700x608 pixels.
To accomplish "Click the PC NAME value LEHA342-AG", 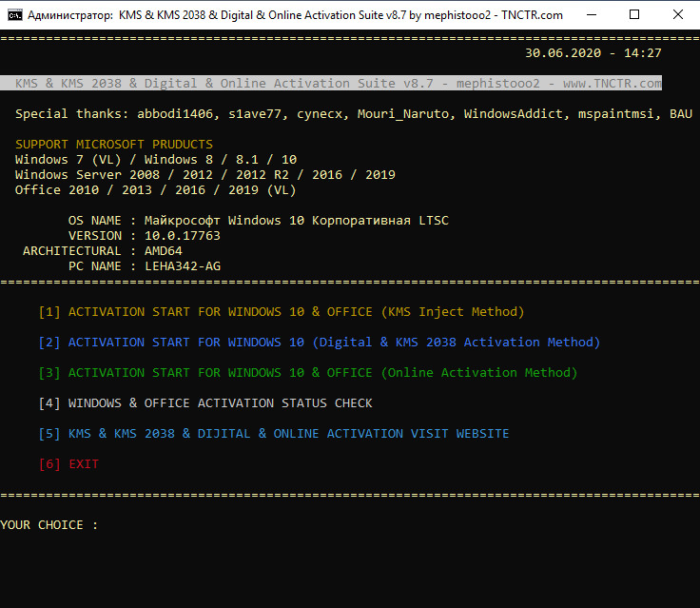I will click(x=183, y=266).
